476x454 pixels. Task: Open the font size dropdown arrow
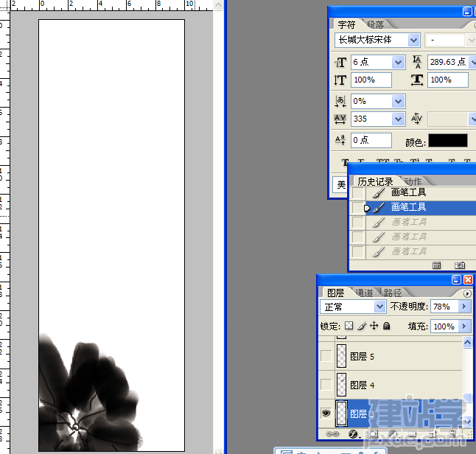[x=399, y=63]
